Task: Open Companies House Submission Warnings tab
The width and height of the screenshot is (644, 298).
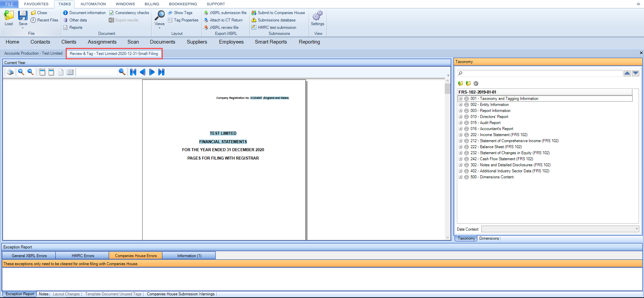Action: (180, 294)
